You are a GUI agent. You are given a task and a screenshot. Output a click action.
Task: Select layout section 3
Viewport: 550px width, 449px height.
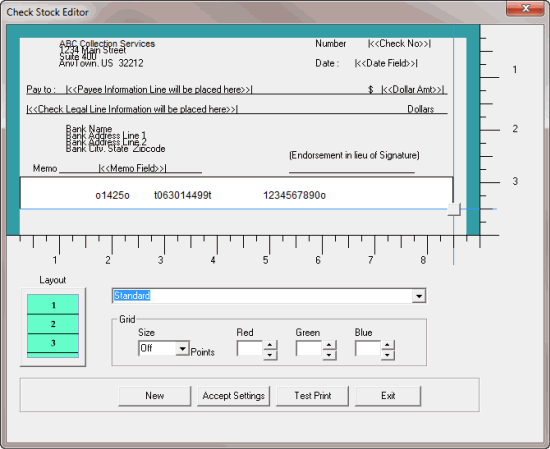(53, 343)
